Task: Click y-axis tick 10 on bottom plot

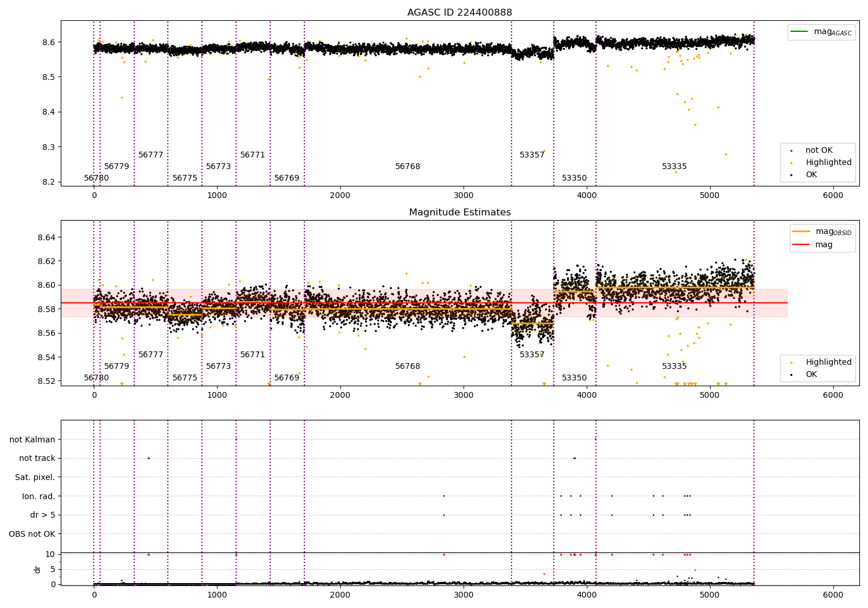Action: point(50,554)
